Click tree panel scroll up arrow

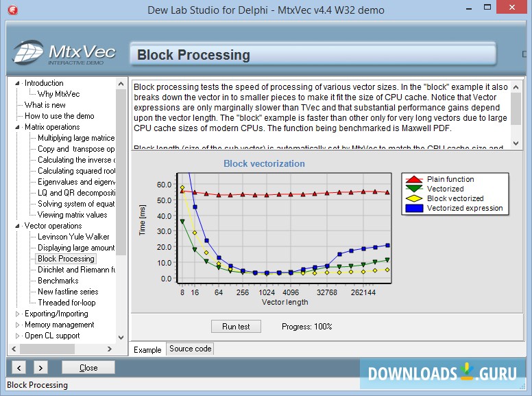pos(121,84)
